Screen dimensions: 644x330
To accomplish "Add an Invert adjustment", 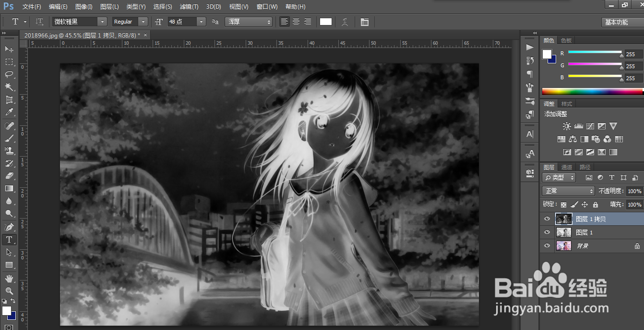I will click(567, 152).
